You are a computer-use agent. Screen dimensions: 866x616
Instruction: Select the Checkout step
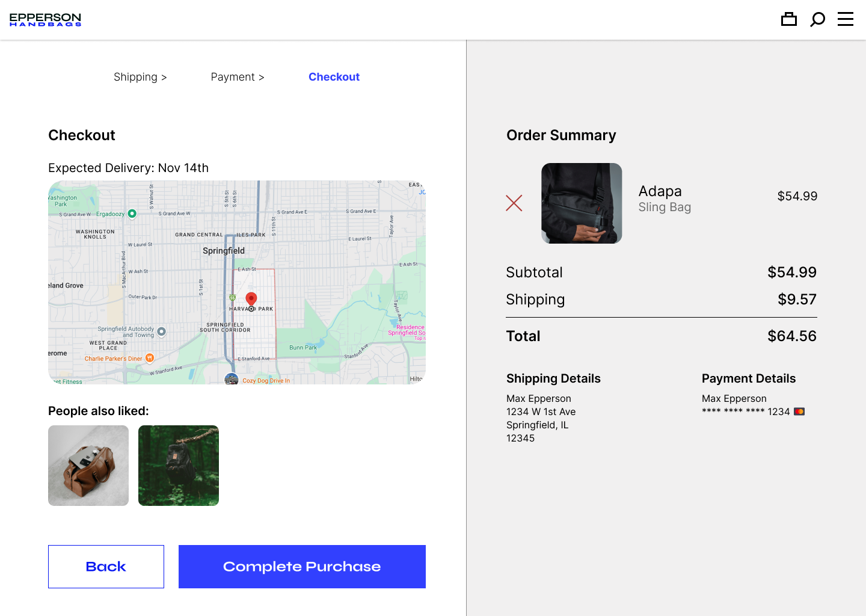[334, 77]
